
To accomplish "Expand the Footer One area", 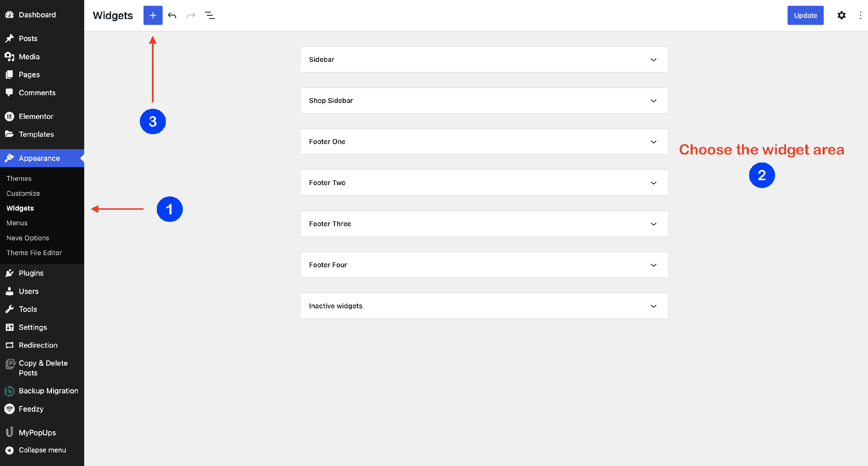I will tap(653, 142).
